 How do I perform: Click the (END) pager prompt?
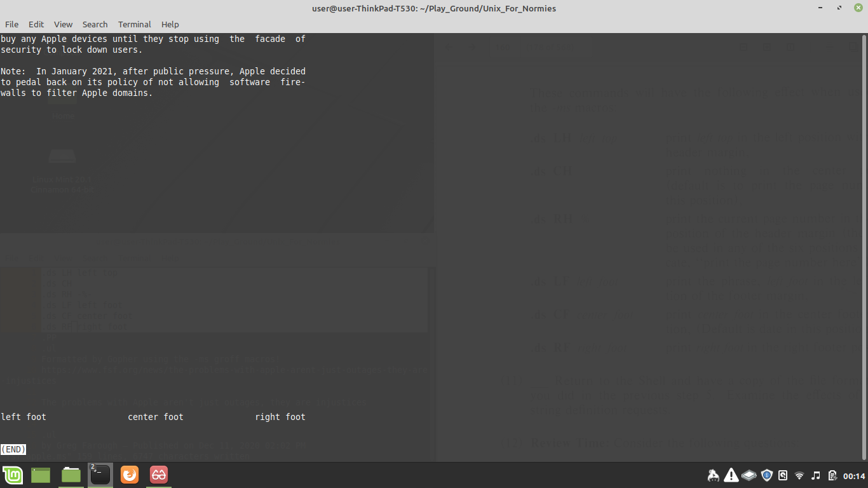click(13, 449)
